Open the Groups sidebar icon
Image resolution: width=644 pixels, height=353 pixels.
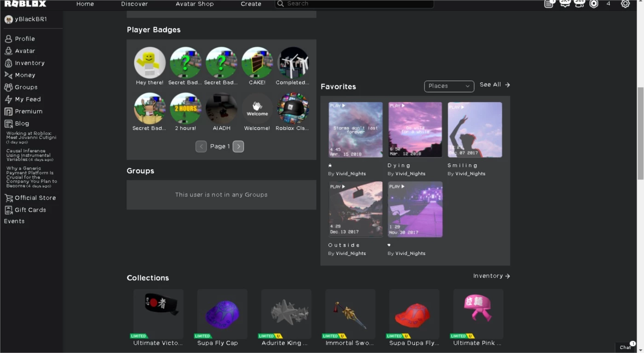[x=8, y=87]
